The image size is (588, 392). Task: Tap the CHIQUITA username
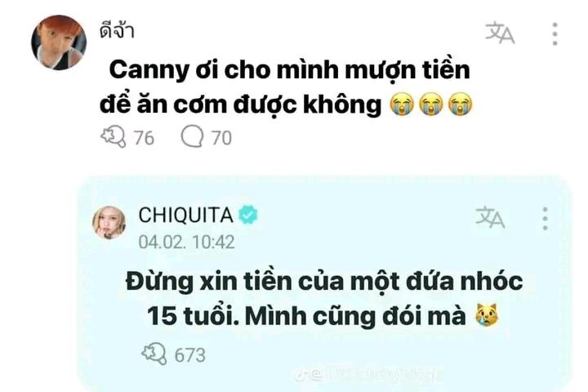[185, 216]
